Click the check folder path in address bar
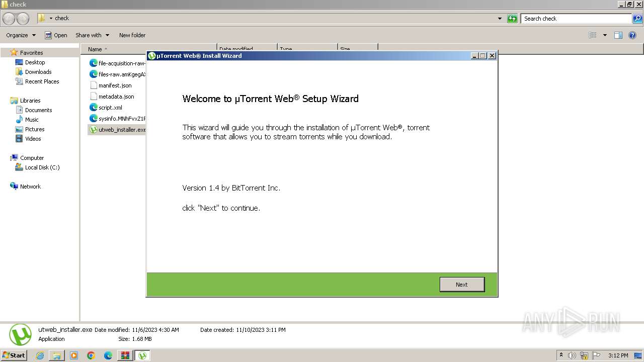 point(62,18)
